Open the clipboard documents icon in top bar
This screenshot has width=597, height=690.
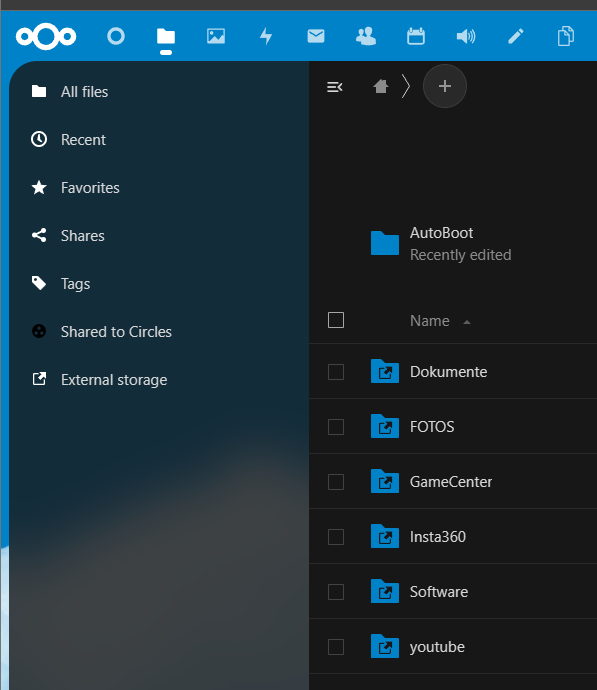click(x=566, y=36)
